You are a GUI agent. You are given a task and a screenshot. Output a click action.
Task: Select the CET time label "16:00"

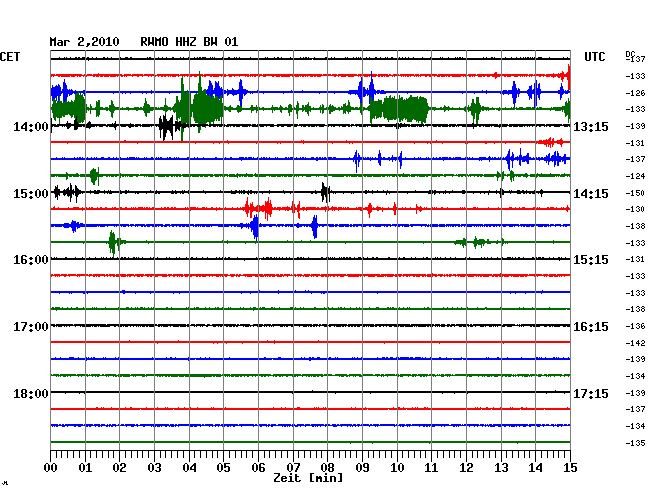tap(31, 260)
